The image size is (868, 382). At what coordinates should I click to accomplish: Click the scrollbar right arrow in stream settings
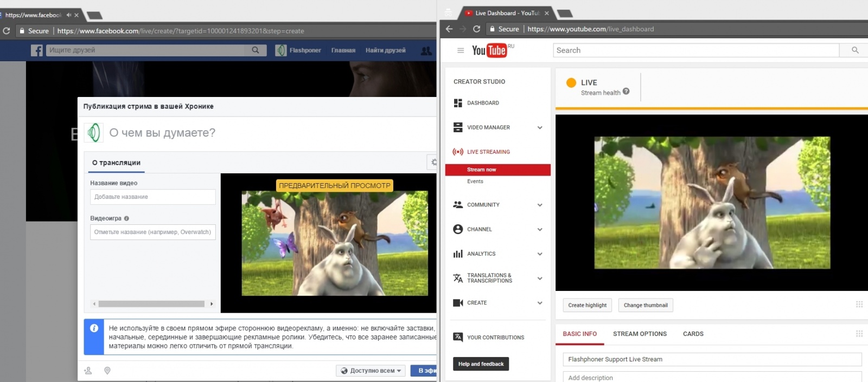click(212, 304)
